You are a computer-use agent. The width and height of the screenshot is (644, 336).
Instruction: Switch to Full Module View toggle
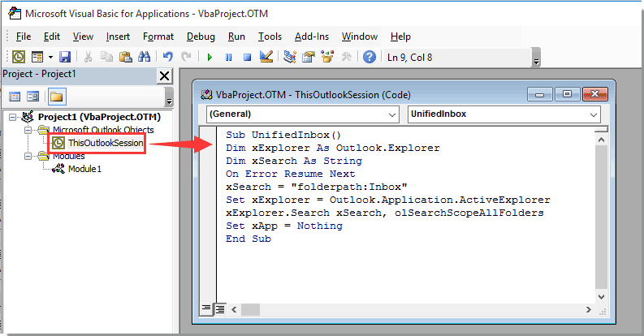(x=219, y=308)
